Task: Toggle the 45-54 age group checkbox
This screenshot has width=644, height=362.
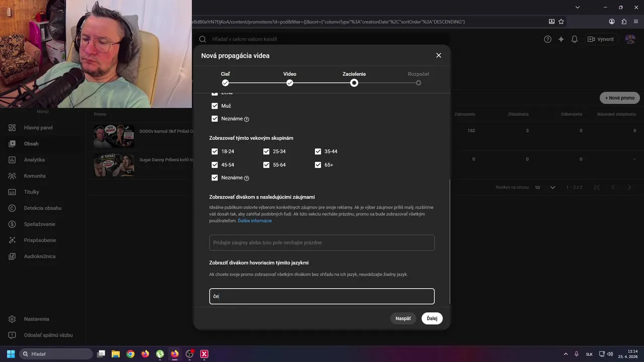Action: pos(215,164)
